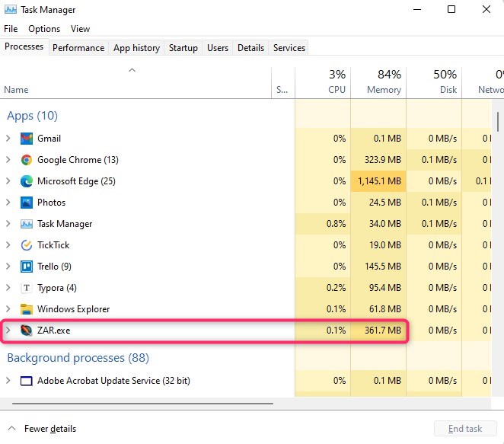Click the Google Chrome icon
This screenshot has width=504, height=444.
[27, 160]
